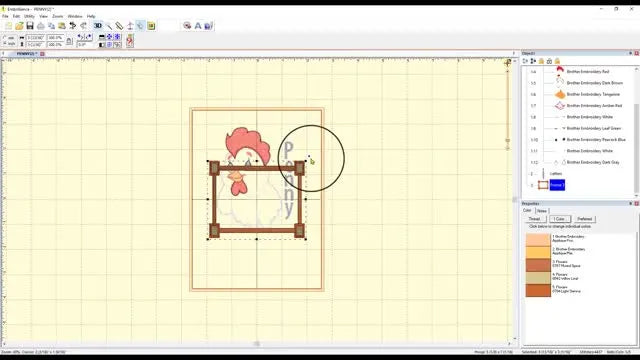Click the Paste icon in toolbar

[x=62, y=26]
